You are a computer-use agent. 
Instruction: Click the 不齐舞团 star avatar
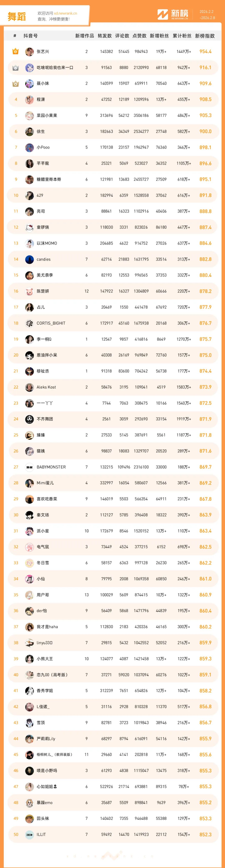(x=29, y=419)
